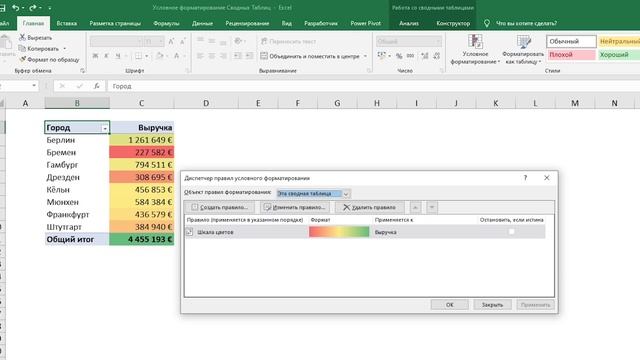Switch to the Вставка ribbon tab
640x360 pixels.
pos(67,23)
